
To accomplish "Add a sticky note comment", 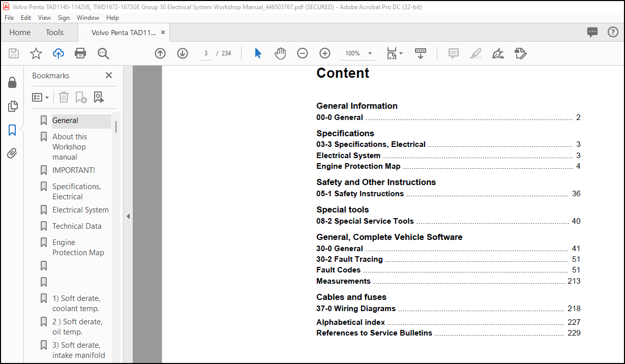I will pyautogui.click(x=454, y=53).
